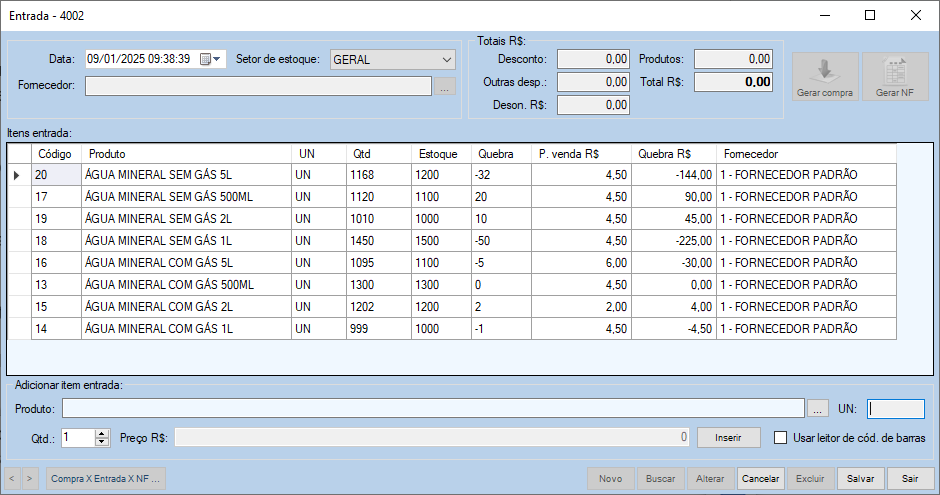Go to previous record arrow

click(x=13, y=479)
